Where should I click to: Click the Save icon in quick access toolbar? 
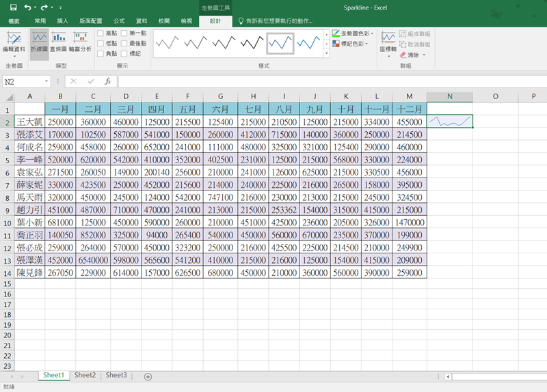13,7
